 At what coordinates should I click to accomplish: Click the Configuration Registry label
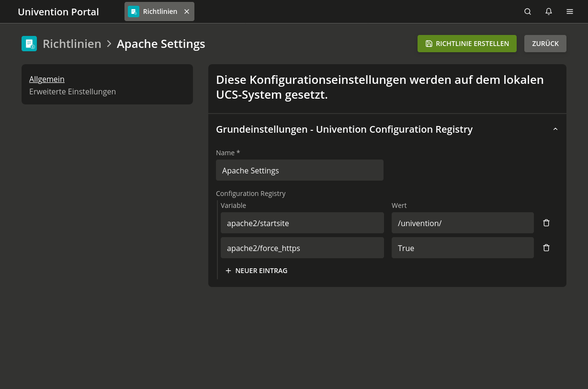(x=251, y=194)
